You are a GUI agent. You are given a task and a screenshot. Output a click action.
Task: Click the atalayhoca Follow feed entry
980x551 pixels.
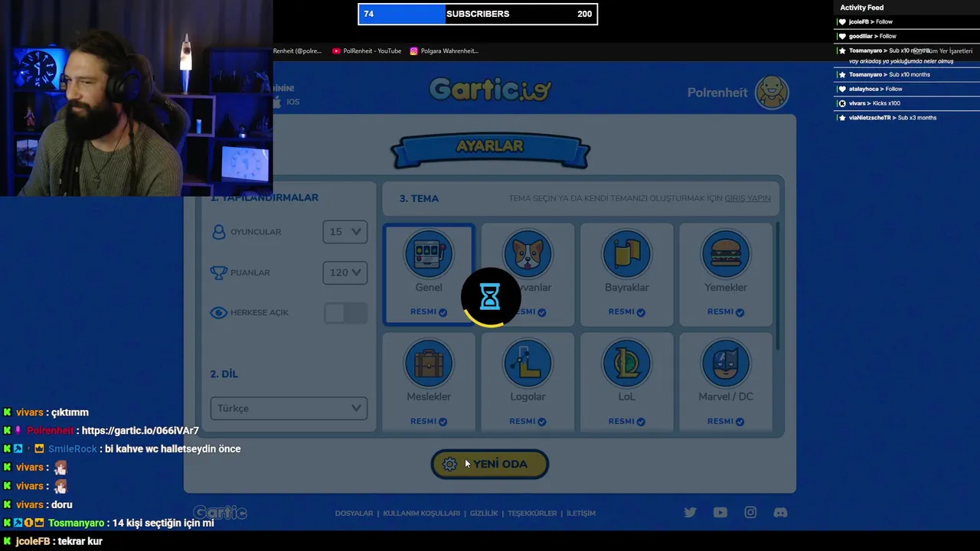[x=876, y=89]
